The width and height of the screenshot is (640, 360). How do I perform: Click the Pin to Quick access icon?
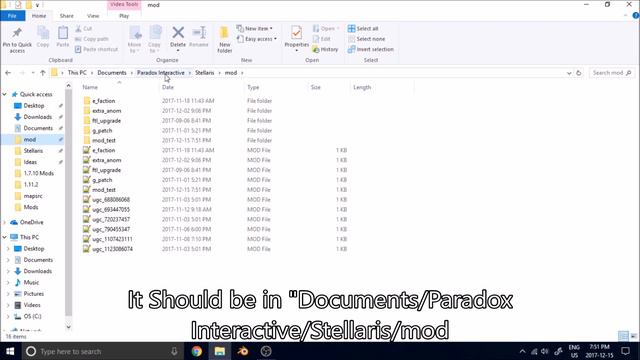(17, 33)
